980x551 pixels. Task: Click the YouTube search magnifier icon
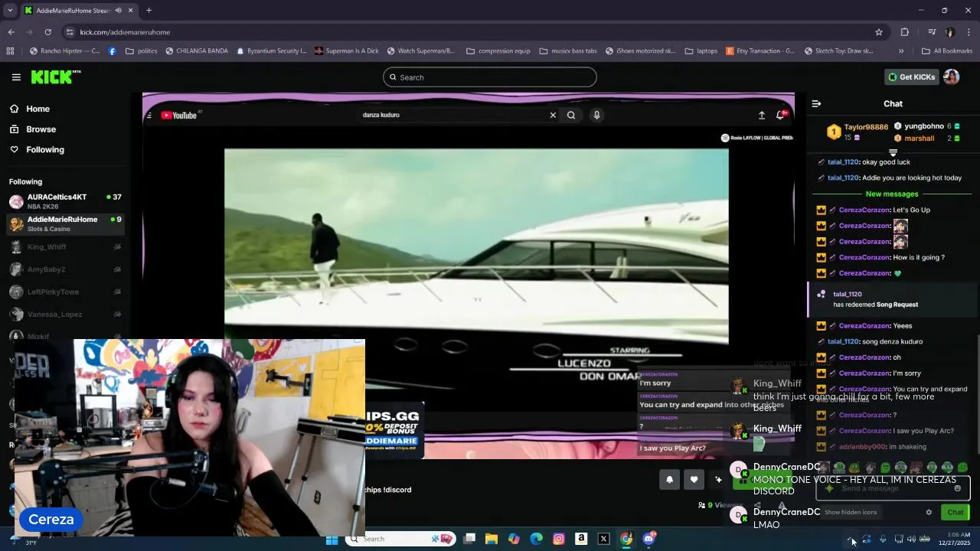coord(571,116)
